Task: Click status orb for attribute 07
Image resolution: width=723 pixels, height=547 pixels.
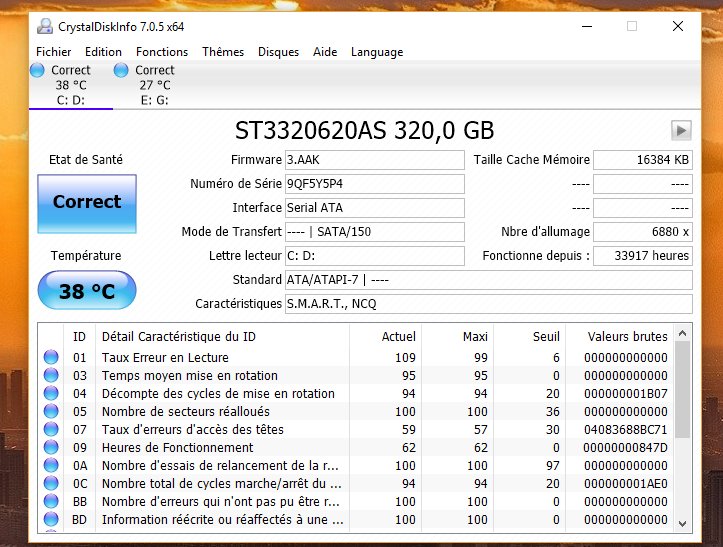Action: pos(51,429)
